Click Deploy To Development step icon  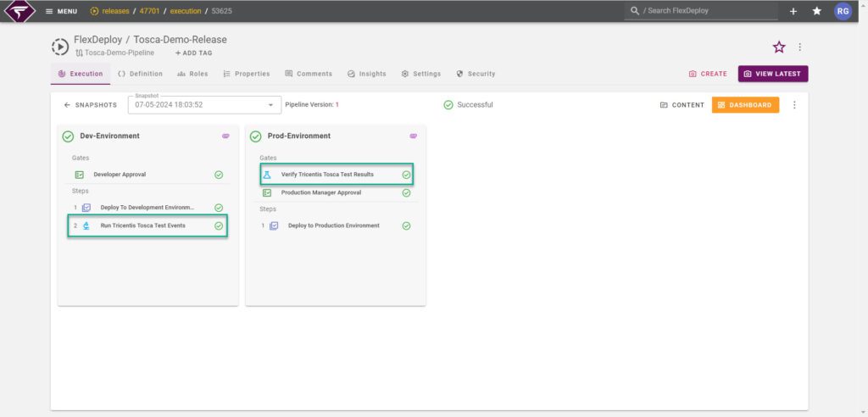pyautogui.click(x=86, y=208)
